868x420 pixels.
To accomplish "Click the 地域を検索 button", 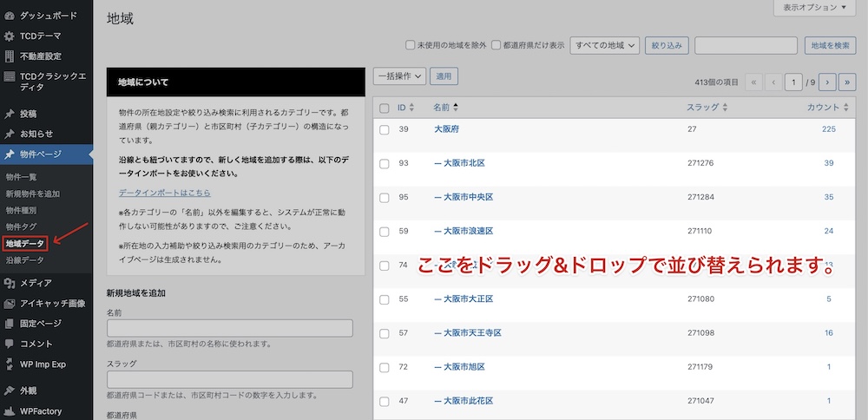I will pyautogui.click(x=830, y=45).
